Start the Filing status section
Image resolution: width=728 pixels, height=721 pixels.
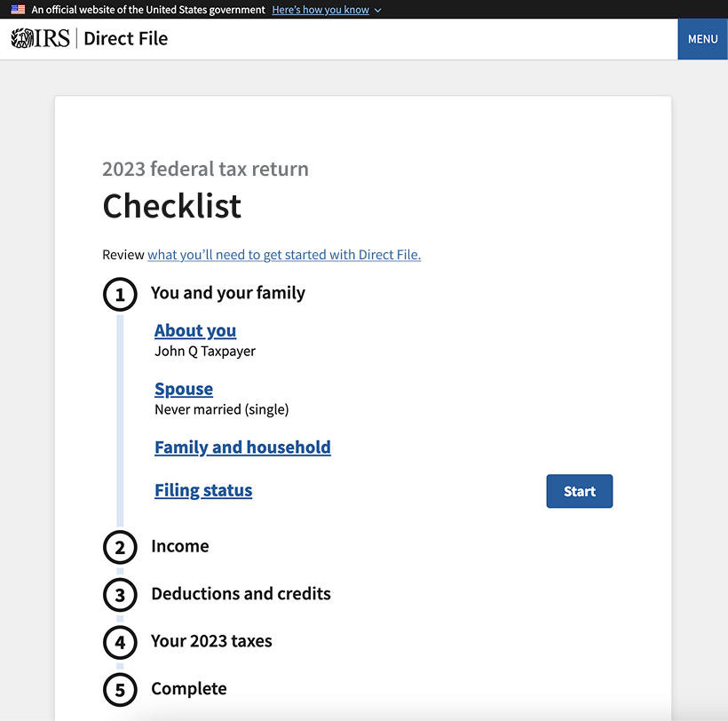(x=579, y=491)
